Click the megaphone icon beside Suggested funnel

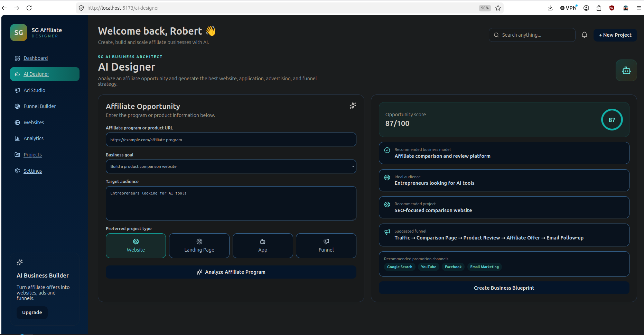pyautogui.click(x=387, y=232)
